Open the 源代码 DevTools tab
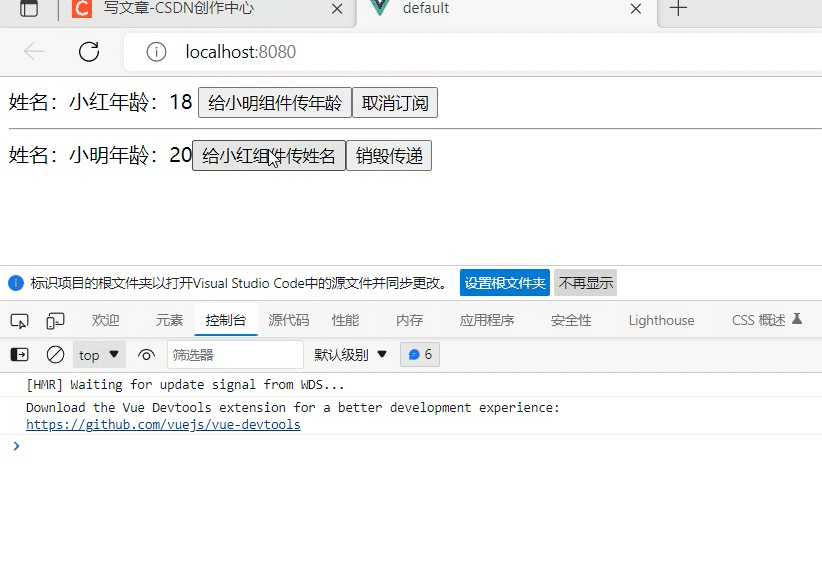The height and width of the screenshot is (570, 822). pos(288,320)
